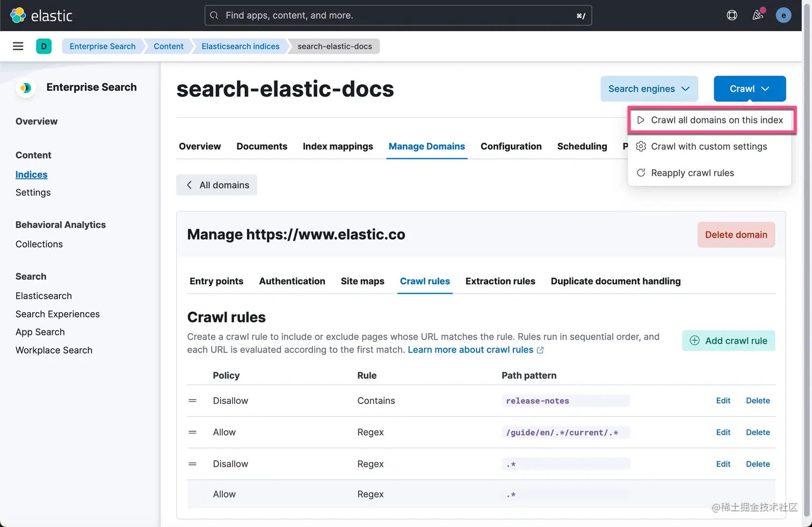The height and width of the screenshot is (527, 812).
Task: Open Workplace Search in the sidebar
Action: click(54, 350)
